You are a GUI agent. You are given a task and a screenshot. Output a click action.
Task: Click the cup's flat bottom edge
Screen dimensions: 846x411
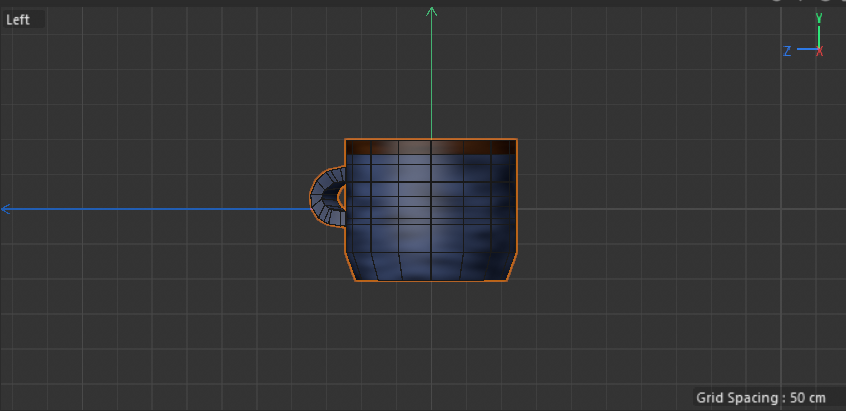click(431, 280)
